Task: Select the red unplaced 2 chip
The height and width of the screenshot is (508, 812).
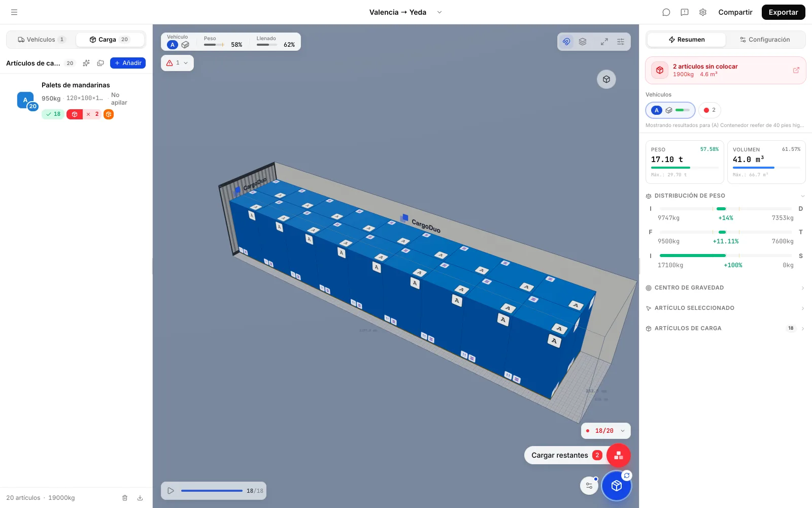Action: pos(709,110)
